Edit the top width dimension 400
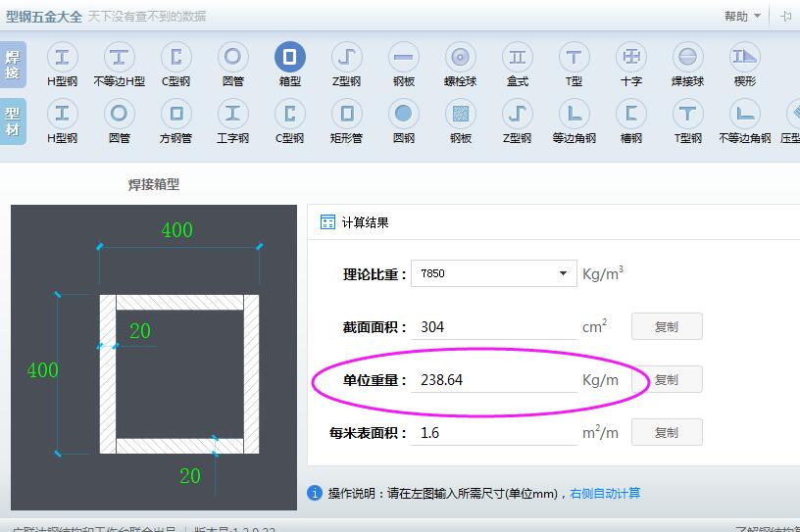Image resolution: width=800 pixels, height=532 pixels. 177,230
